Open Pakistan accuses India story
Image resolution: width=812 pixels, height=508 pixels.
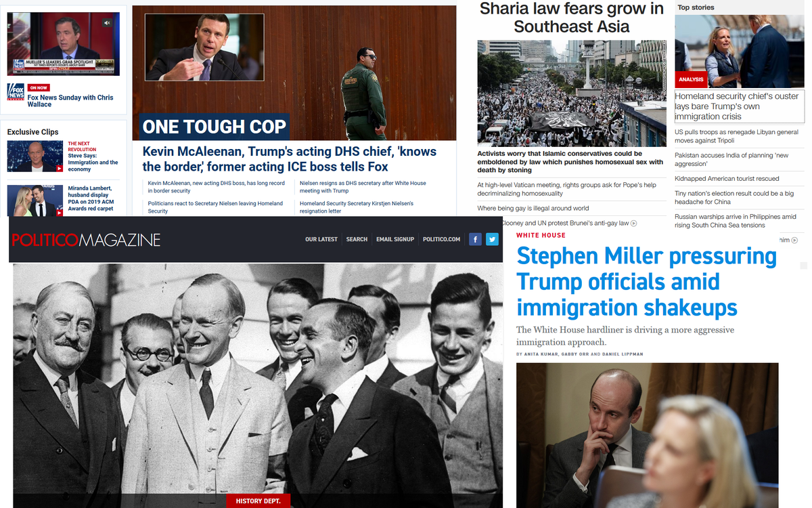click(x=731, y=159)
